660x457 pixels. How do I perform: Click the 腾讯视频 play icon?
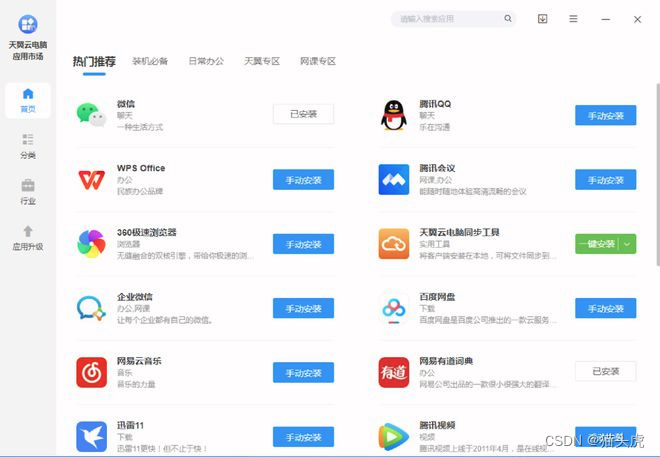click(394, 437)
